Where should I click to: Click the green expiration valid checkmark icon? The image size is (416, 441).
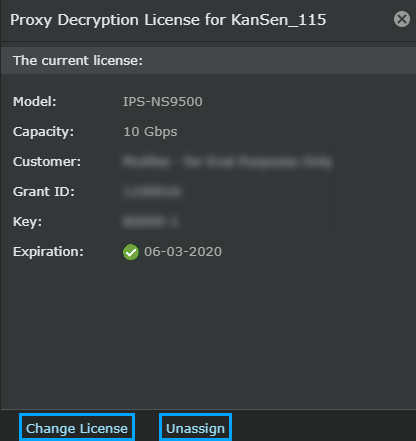tap(131, 252)
